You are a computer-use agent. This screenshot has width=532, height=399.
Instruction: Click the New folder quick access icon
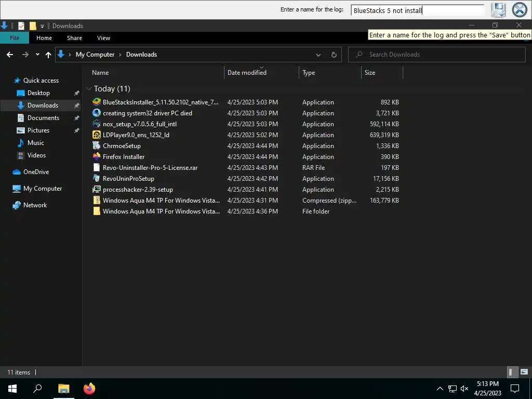coord(33,26)
